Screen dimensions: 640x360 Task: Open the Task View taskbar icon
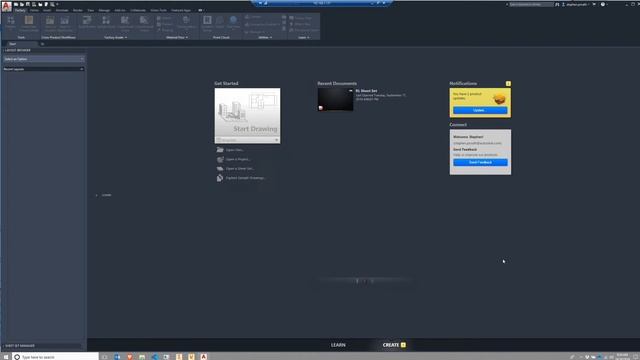click(105, 357)
